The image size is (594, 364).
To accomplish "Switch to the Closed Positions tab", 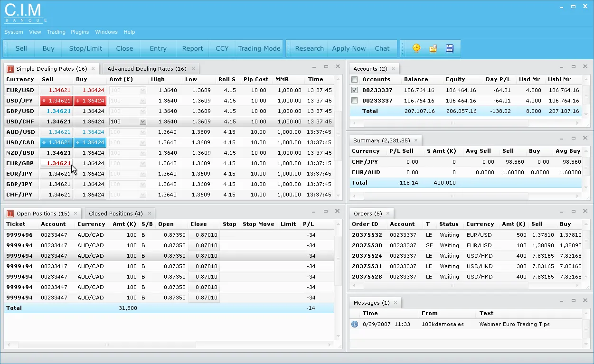I will tap(115, 214).
